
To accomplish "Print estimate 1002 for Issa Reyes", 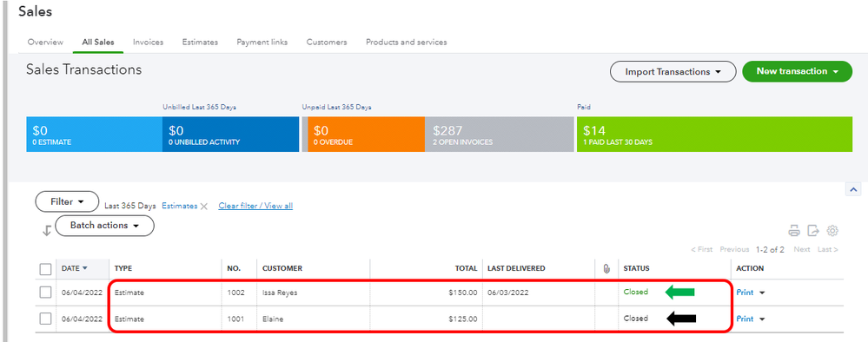I will pyautogui.click(x=745, y=293).
